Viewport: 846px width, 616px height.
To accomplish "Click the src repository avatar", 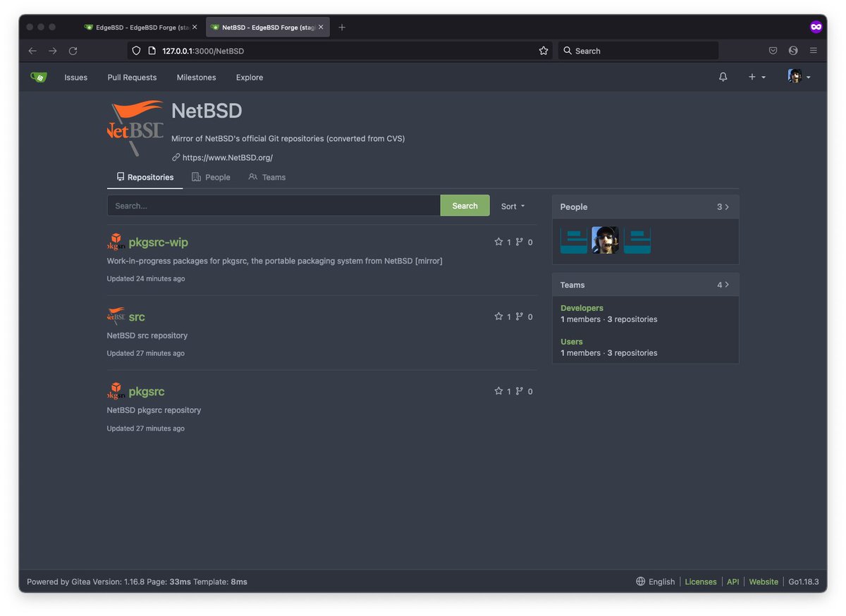I will coord(116,316).
